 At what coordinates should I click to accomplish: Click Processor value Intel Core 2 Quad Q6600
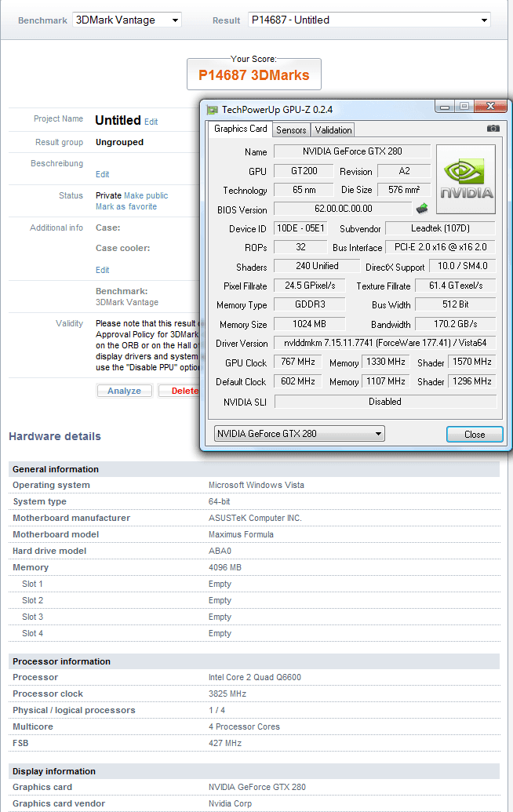click(x=255, y=677)
